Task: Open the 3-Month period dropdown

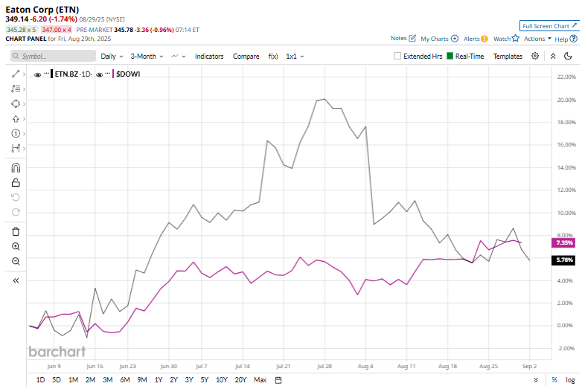Action: pos(147,57)
